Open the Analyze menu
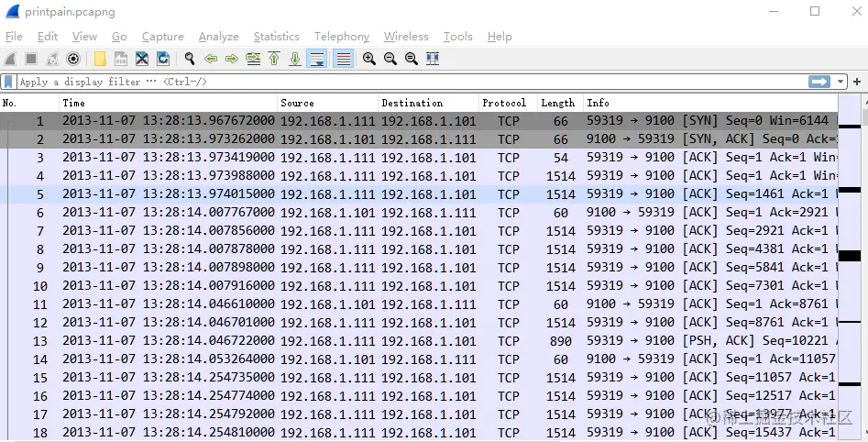The height and width of the screenshot is (442, 868). click(x=219, y=37)
